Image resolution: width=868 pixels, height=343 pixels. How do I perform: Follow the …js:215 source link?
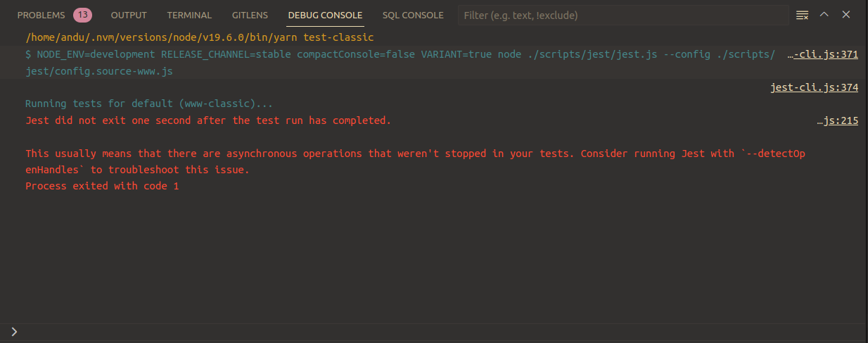[x=837, y=120]
